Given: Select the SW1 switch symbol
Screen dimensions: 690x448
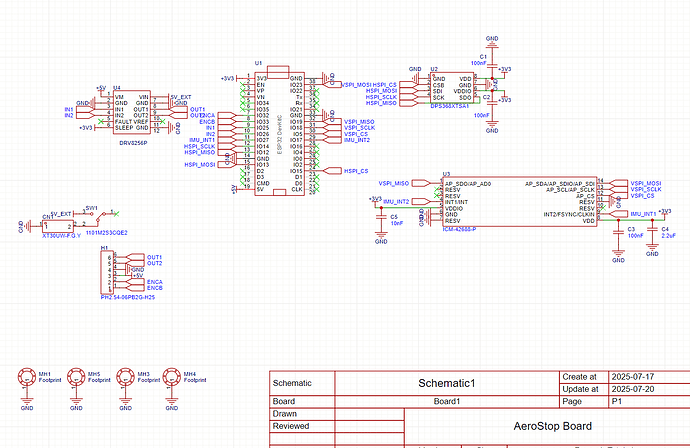Looking at the screenshot, I should 97,214.
